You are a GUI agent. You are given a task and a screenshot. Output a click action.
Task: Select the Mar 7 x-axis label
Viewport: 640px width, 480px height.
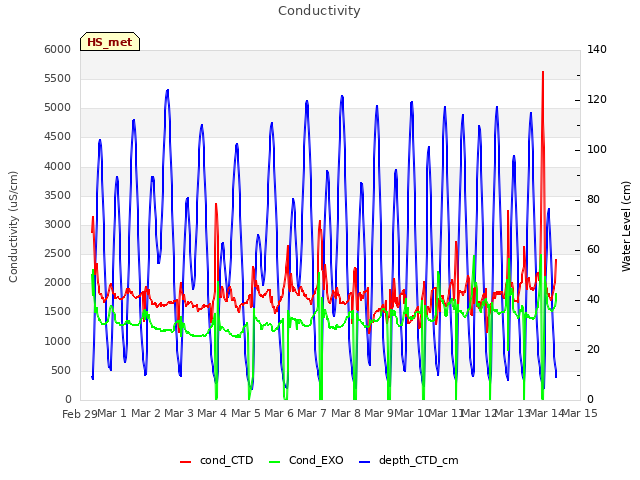[x=312, y=413]
